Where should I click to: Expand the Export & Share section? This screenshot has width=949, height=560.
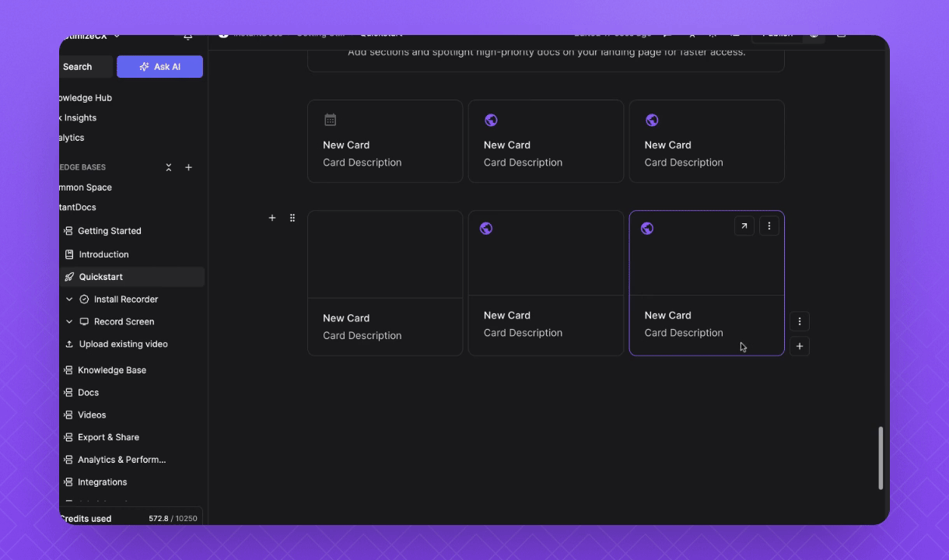[67, 437]
